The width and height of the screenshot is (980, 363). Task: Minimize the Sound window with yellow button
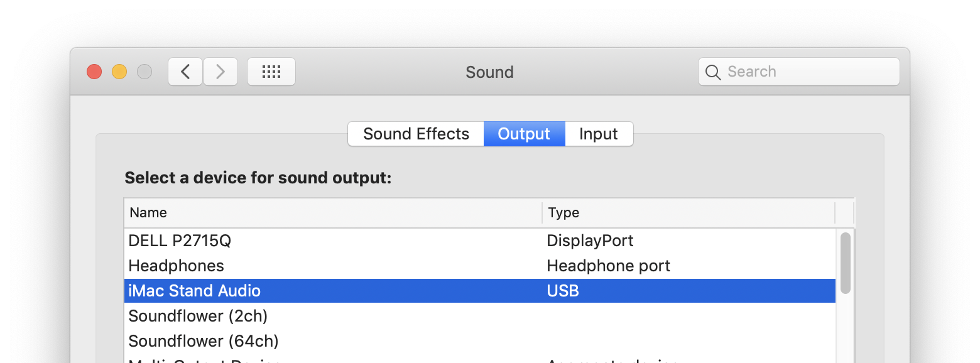click(119, 72)
